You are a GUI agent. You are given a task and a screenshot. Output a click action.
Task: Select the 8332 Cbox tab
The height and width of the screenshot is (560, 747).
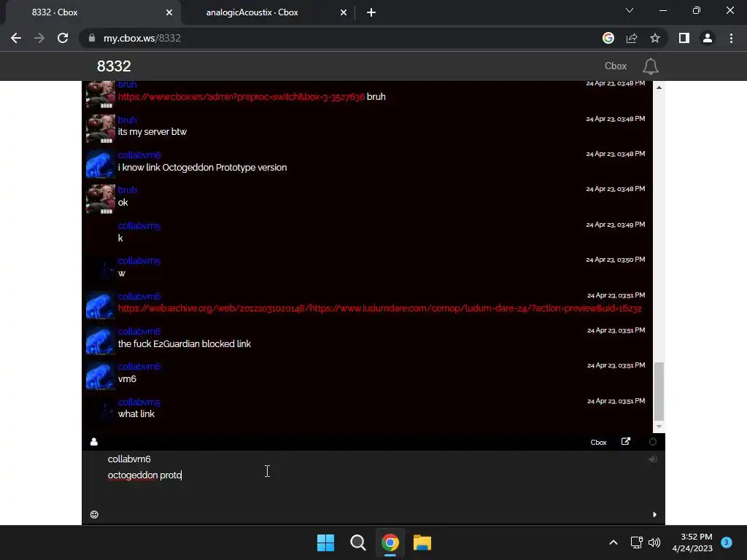pos(55,12)
